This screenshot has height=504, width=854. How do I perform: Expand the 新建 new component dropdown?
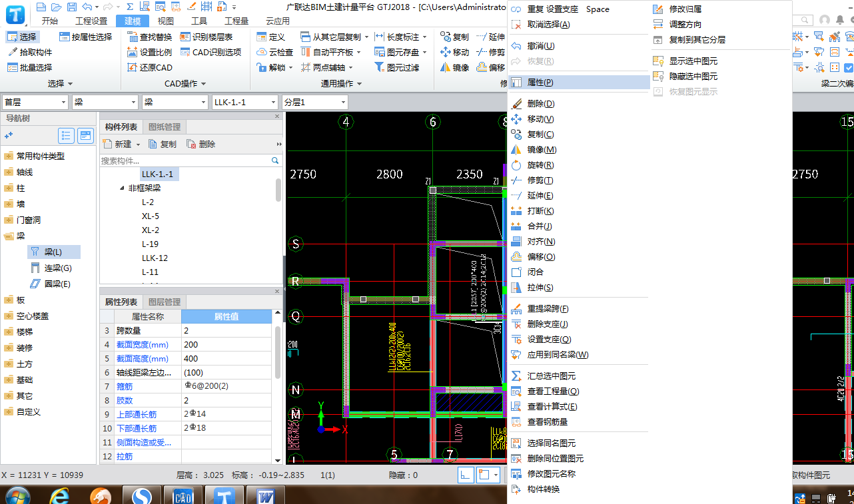pos(138,144)
